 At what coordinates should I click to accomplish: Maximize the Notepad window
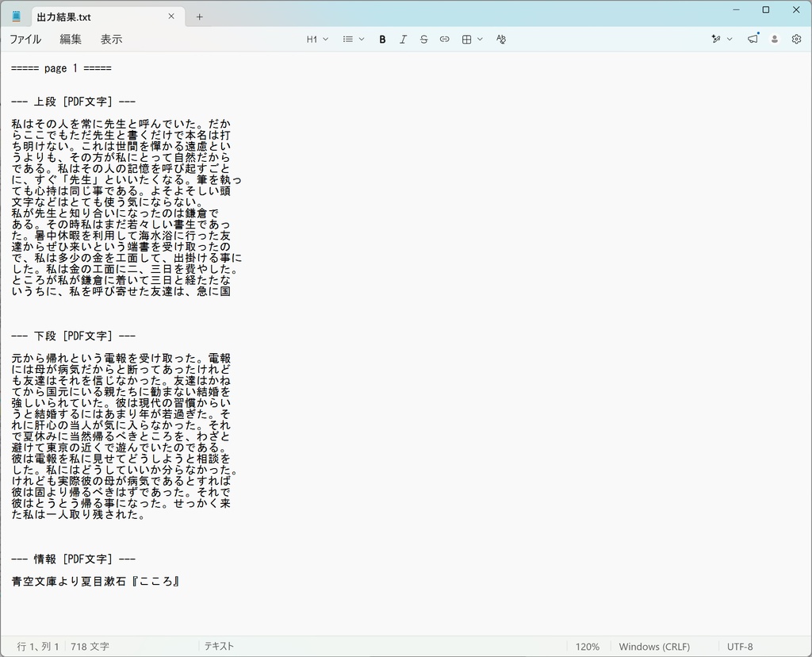[x=766, y=10]
